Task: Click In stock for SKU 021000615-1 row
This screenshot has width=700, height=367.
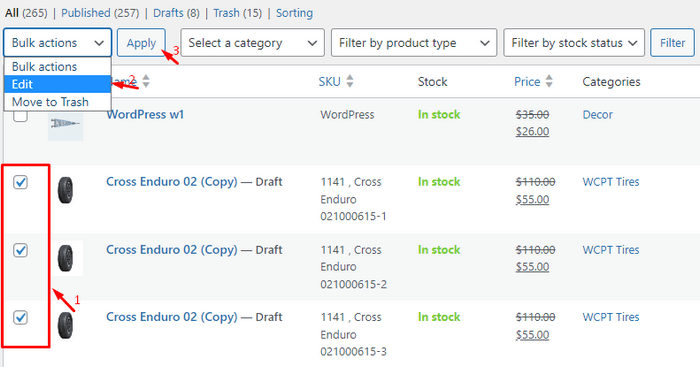Action: (439, 182)
